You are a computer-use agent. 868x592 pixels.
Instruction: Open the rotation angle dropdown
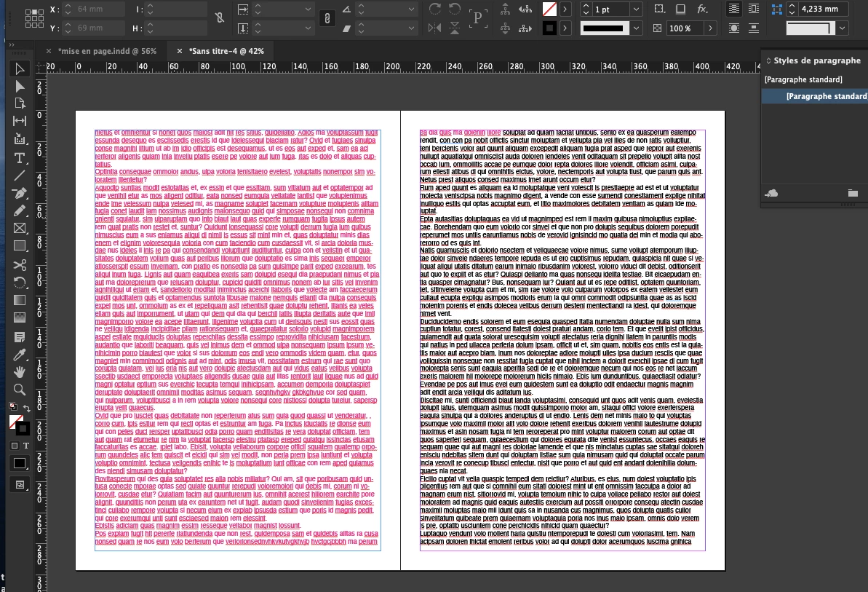click(411, 9)
